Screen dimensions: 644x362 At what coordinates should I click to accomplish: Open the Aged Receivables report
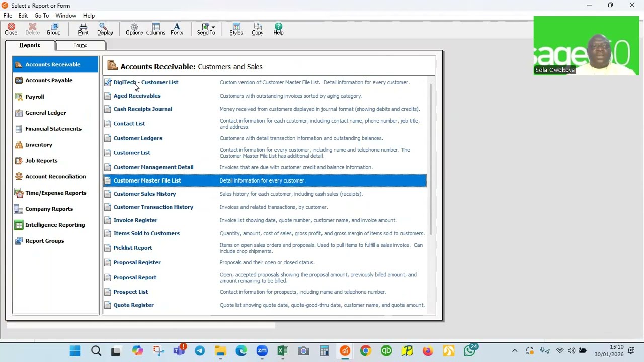point(137,96)
